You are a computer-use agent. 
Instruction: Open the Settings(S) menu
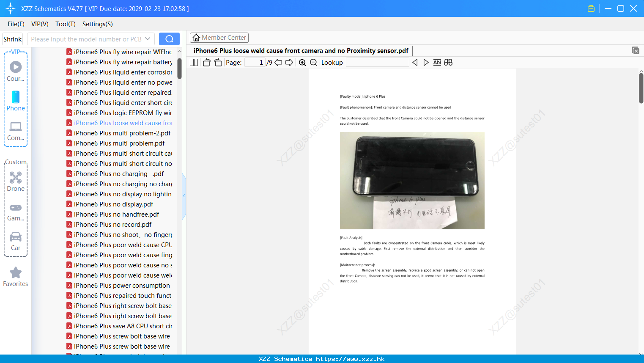point(98,24)
